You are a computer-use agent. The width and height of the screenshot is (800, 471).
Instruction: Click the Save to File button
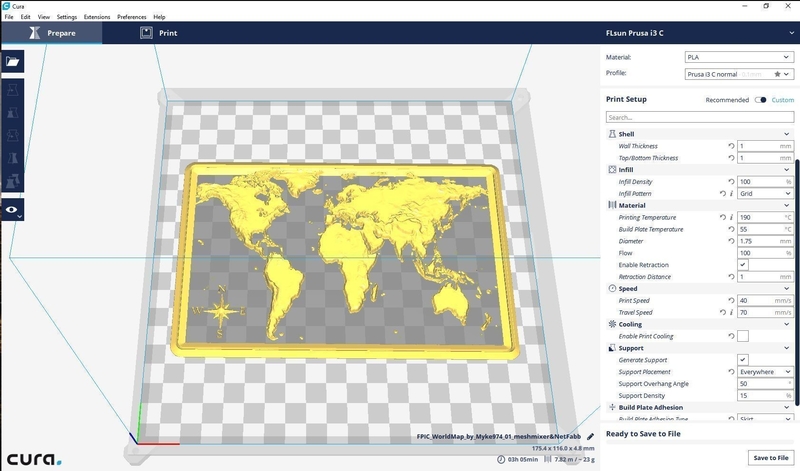(x=769, y=457)
